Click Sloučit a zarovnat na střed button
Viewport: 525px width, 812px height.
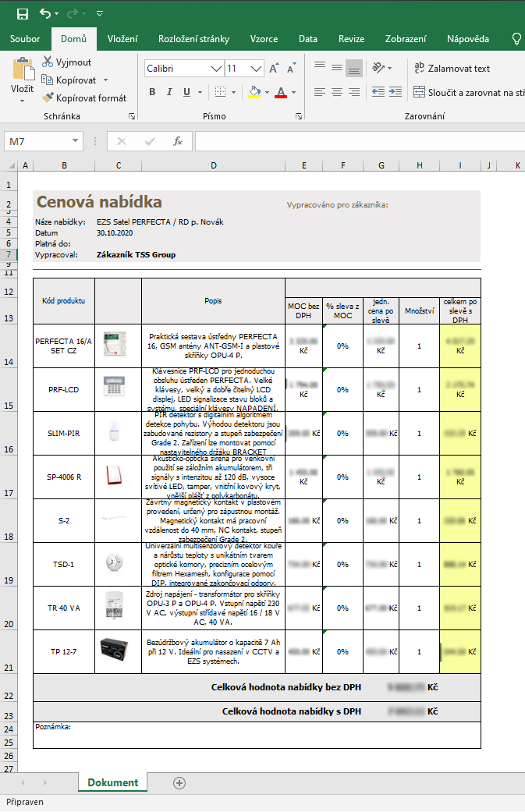tap(468, 93)
